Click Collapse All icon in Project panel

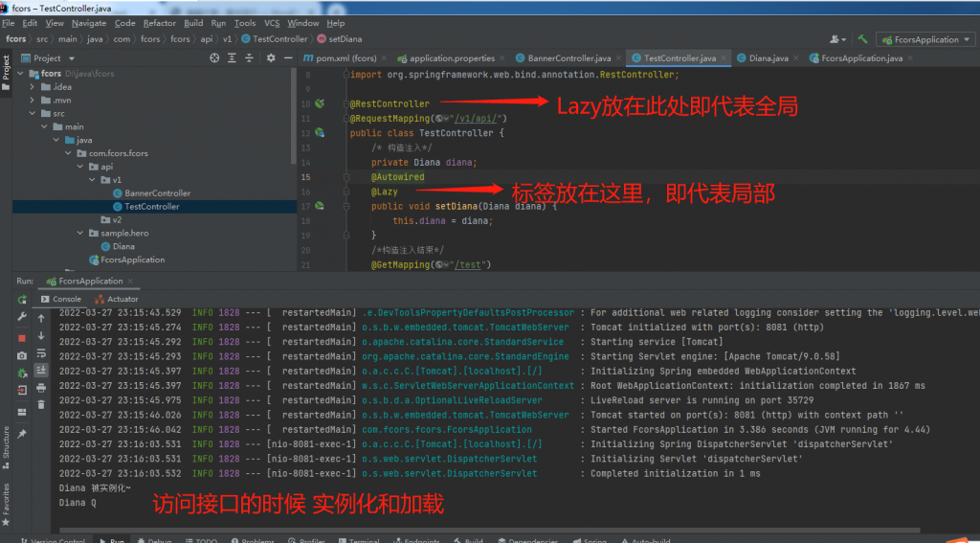coord(249,58)
